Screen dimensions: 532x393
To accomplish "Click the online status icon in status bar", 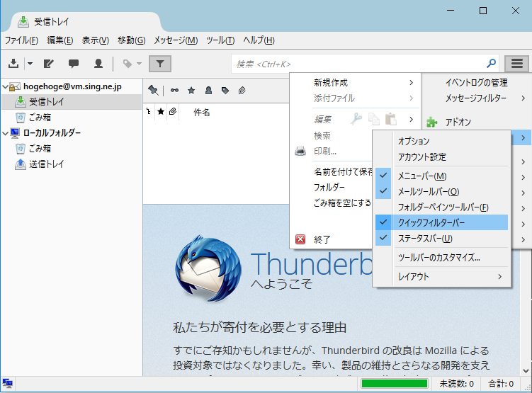I will tap(8, 384).
